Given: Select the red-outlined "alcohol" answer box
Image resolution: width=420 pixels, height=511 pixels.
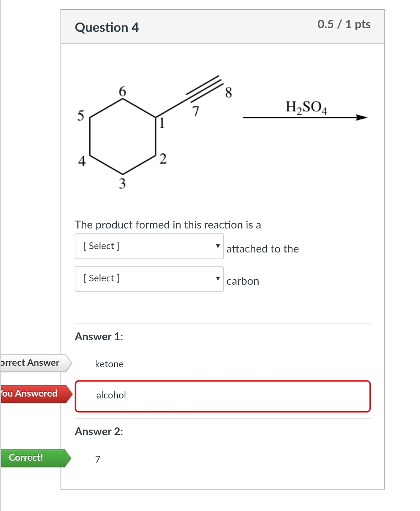Looking at the screenshot, I should tap(223, 396).
